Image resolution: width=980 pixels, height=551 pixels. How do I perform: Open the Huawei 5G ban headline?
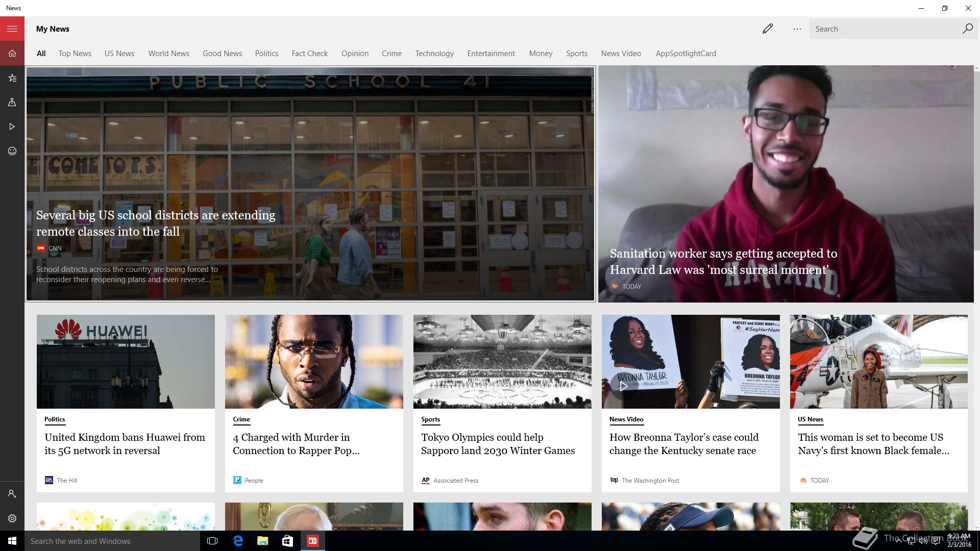(x=125, y=444)
